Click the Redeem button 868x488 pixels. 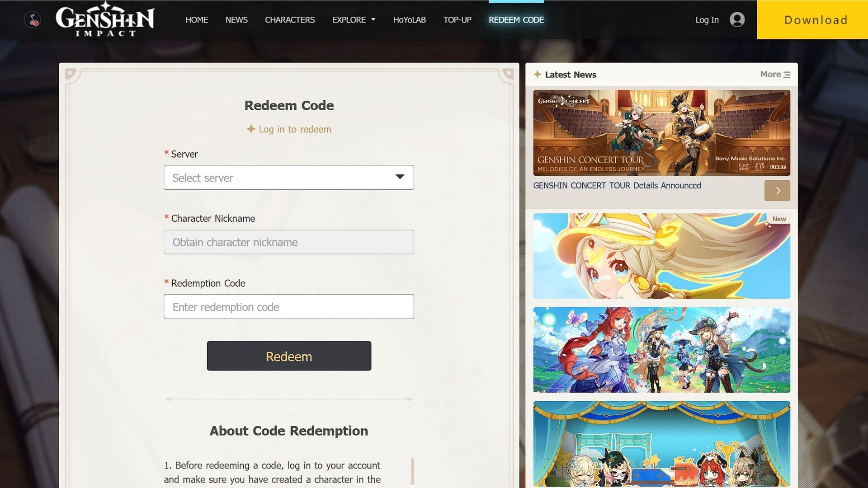[289, 356]
